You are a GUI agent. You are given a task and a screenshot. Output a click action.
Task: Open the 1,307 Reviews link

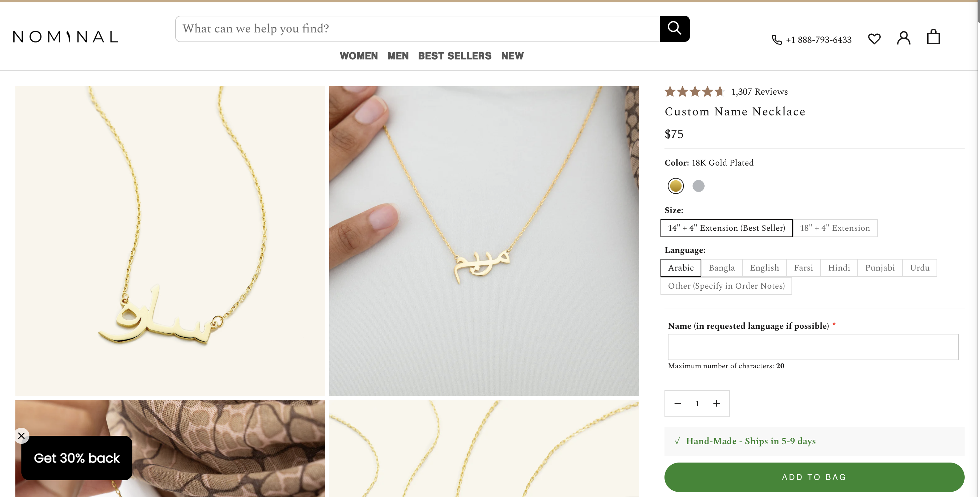(759, 92)
